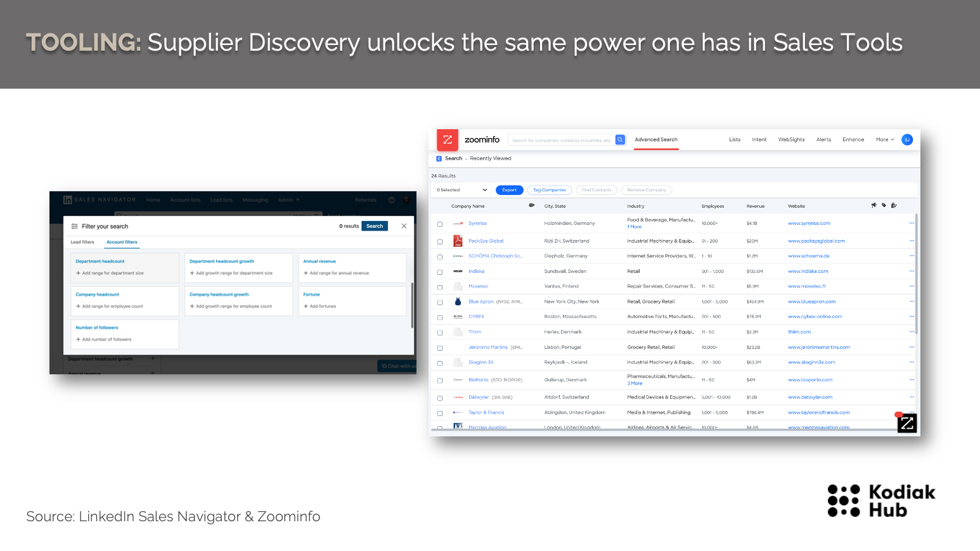Screen dimensions: 980x551
Task: Open the 0 Selected dropdown
Action: click(461, 190)
